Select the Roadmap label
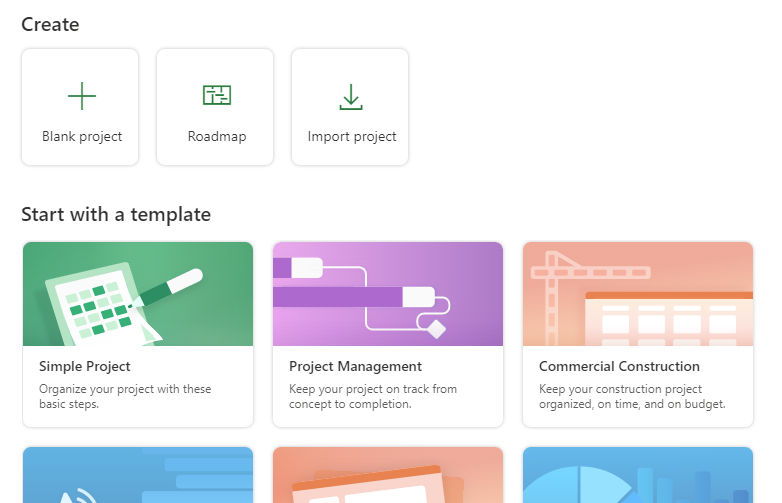 click(217, 137)
